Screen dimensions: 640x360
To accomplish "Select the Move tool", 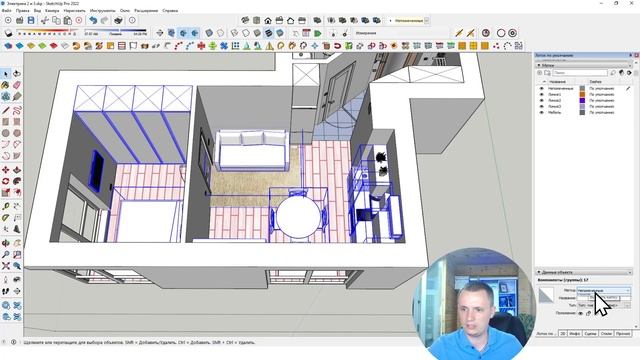I will (5, 170).
